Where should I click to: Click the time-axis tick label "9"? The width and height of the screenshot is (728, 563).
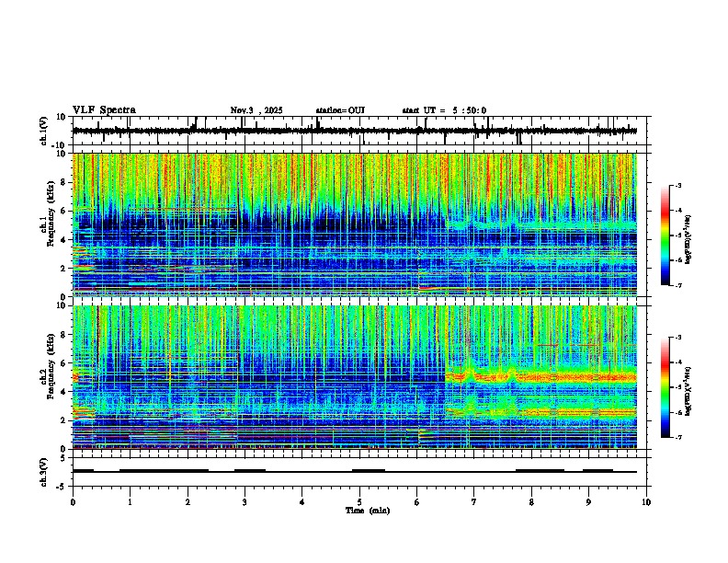[x=588, y=502]
